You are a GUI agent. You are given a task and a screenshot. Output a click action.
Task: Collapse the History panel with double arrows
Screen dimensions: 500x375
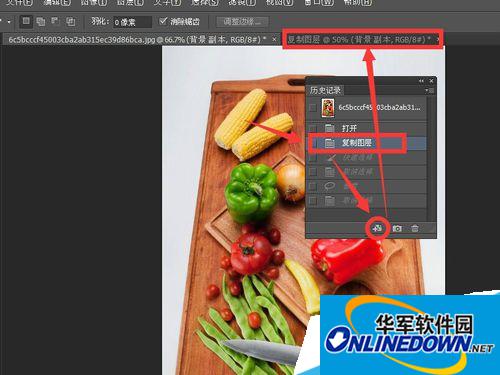point(421,81)
